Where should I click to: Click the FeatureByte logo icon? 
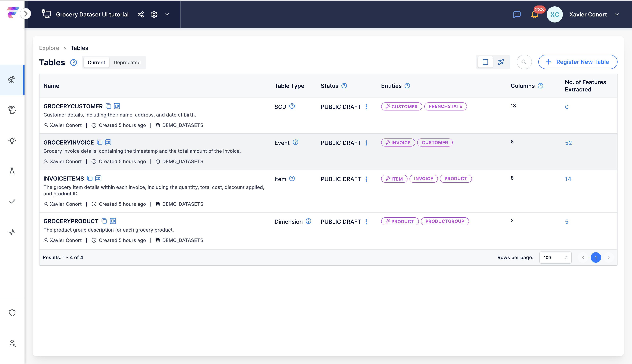12,12
